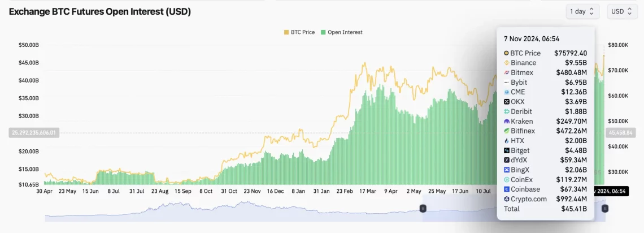The width and height of the screenshot is (644, 233).
Task: Click the 25,292,235,606.01 crosshair value label
Action: [x=34, y=133]
